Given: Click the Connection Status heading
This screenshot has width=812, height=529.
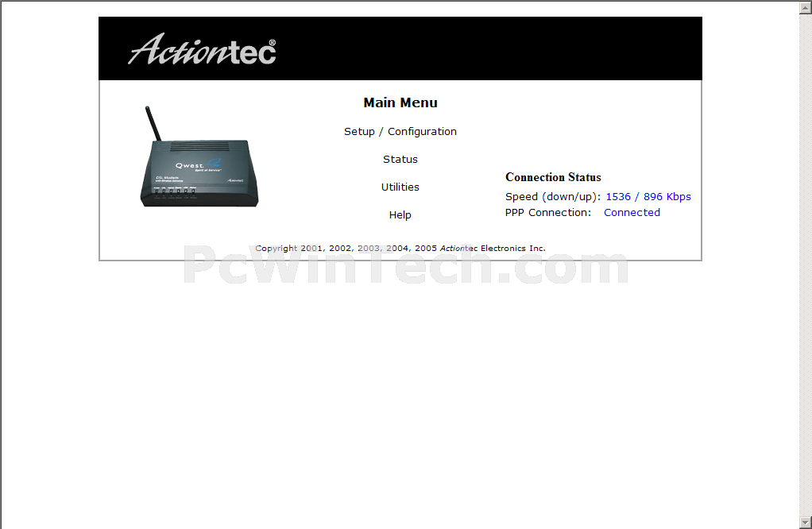Looking at the screenshot, I should 553,178.
